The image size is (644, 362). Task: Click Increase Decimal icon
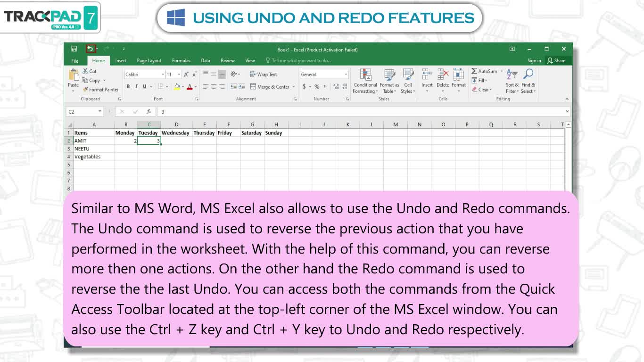(336, 87)
